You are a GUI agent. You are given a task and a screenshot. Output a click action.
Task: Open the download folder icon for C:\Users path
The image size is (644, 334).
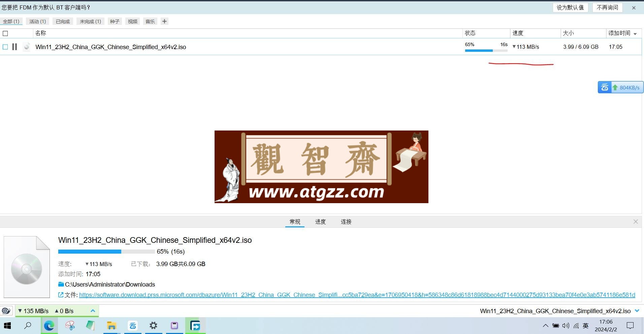pos(61,284)
